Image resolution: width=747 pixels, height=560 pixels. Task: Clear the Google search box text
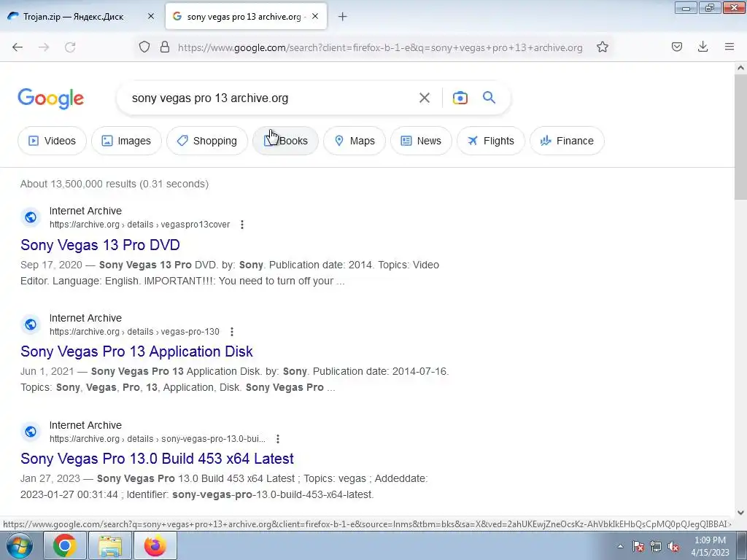424,98
